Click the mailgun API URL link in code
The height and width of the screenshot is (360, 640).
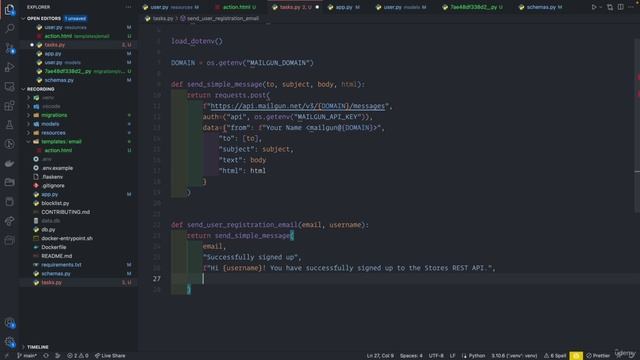(x=297, y=106)
